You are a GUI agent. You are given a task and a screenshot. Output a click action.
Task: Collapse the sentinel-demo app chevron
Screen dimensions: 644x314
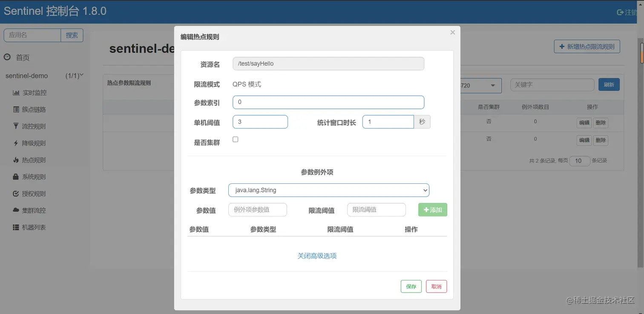tap(81, 75)
